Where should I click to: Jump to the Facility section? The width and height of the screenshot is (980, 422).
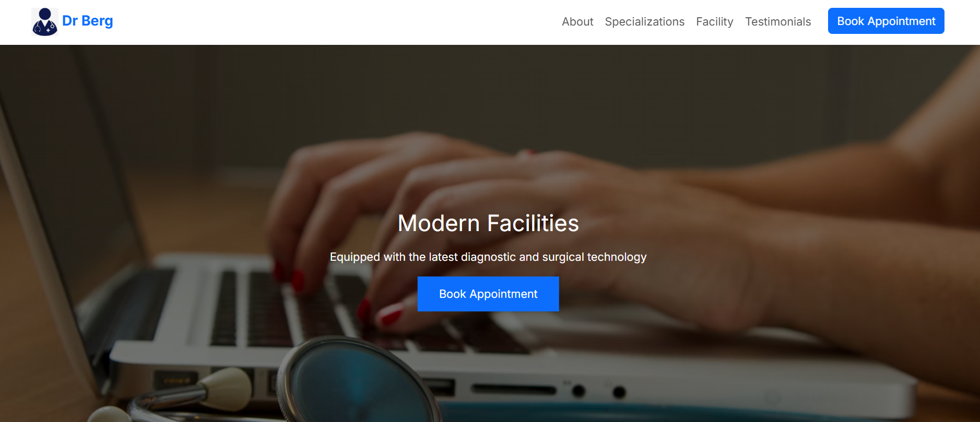pyautogui.click(x=714, y=22)
